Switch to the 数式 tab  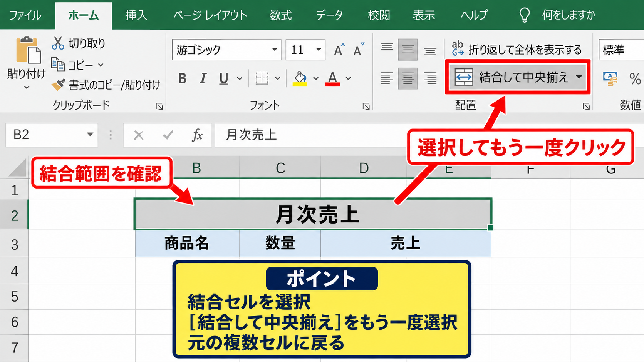point(281,15)
